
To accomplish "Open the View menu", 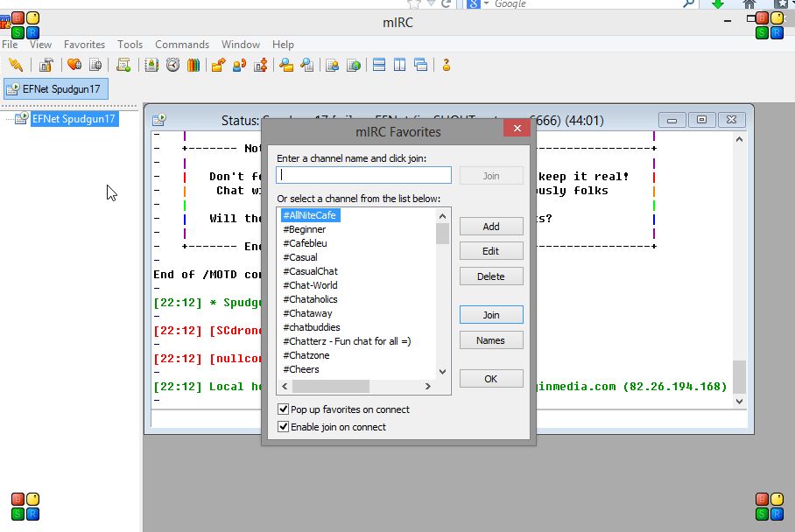I will (x=40, y=45).
